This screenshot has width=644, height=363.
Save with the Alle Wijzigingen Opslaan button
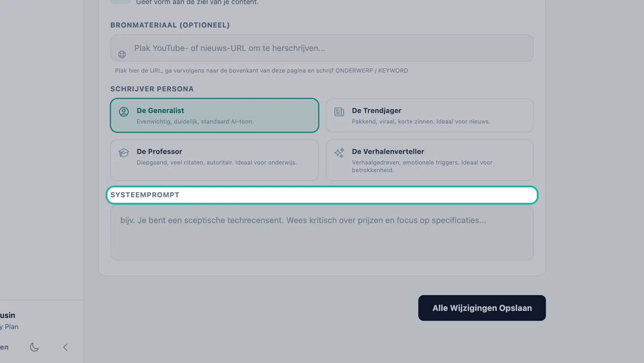(482, 308)
